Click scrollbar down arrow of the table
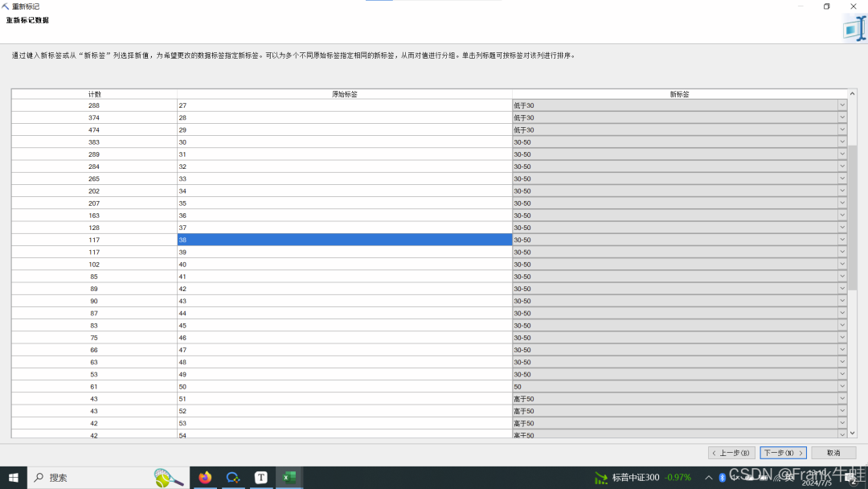Image resolution: width=868 pixels, height=489 pixels. (853, 433)
